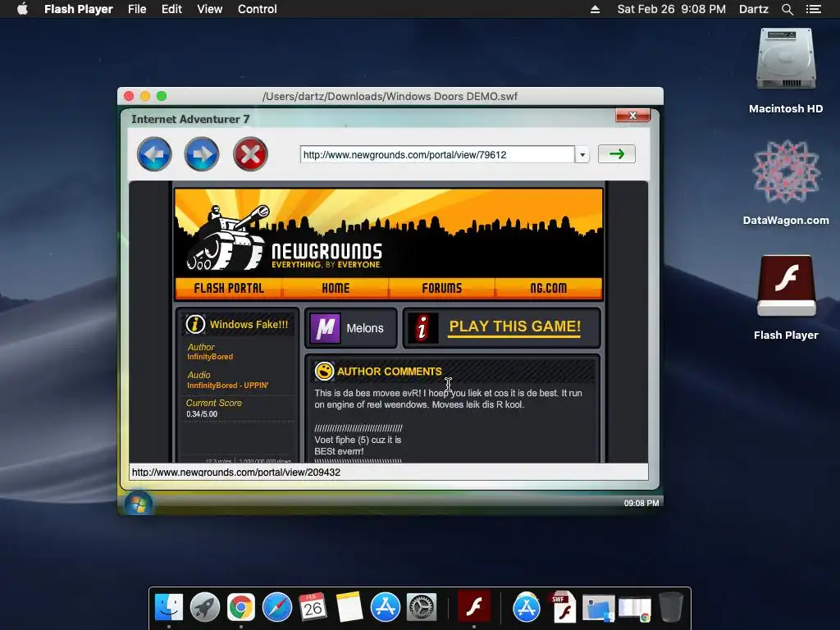The height and width of the screenshot is (630, 840).
Task: Click the blue back arrow button
Action: (x=154, y=154)
